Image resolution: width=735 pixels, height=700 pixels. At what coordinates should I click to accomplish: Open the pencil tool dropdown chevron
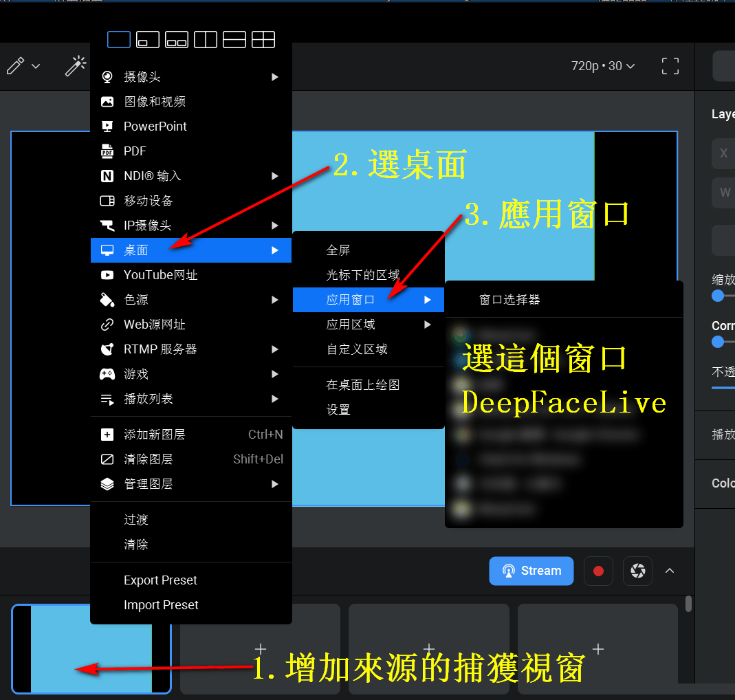[36, 67]
